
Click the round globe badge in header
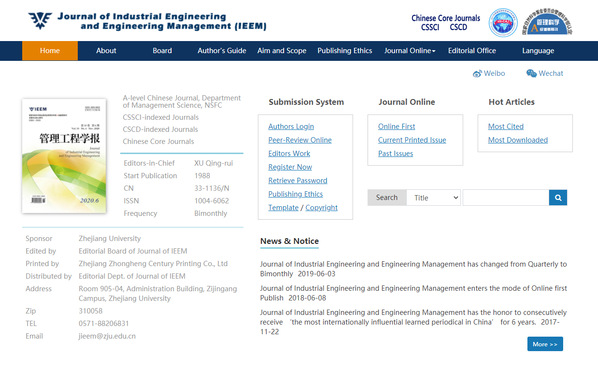pos(503,23)
